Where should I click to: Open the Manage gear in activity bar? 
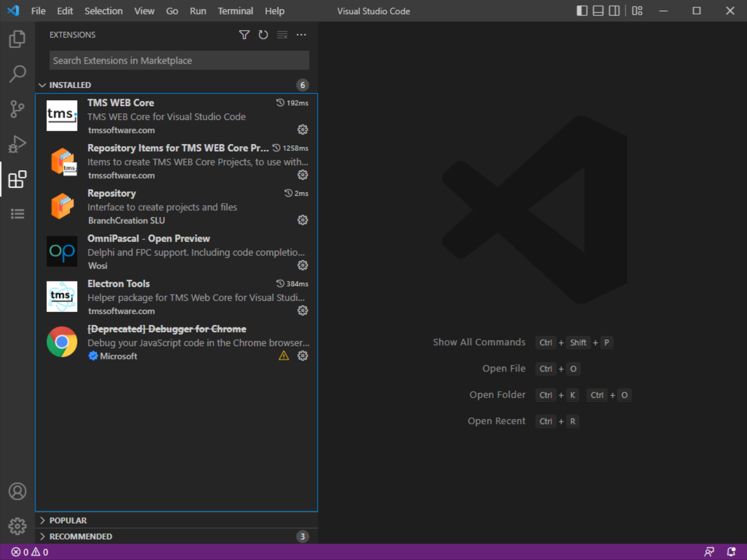click(x=17, y=526)
